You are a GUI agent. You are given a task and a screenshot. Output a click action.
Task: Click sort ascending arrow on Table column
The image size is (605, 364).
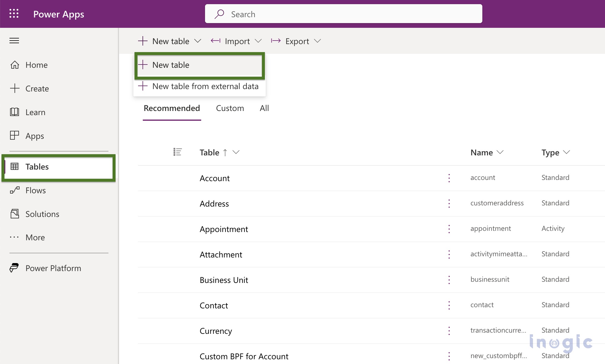(225, 152)
